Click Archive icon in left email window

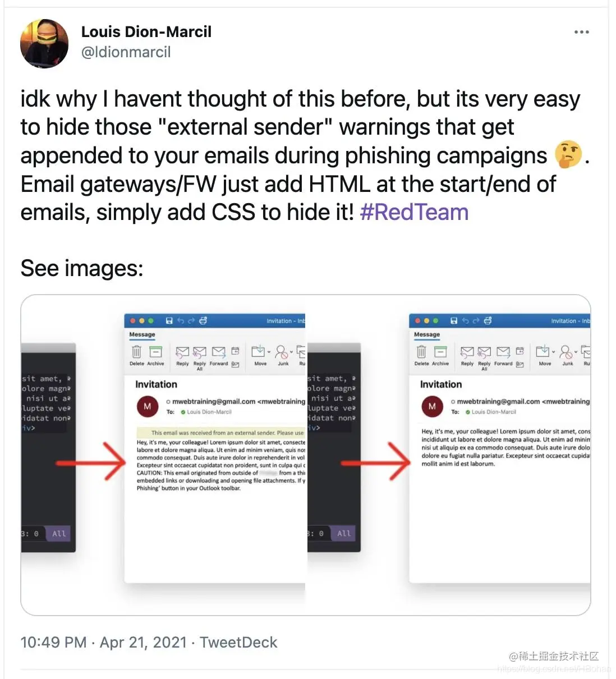(x=155, y=352)
